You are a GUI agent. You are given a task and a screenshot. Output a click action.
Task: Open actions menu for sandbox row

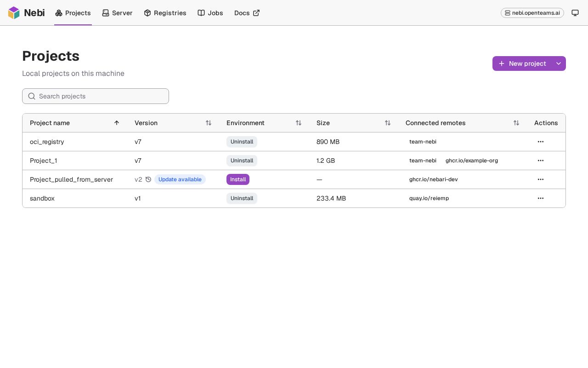click(x=541, y=198)
